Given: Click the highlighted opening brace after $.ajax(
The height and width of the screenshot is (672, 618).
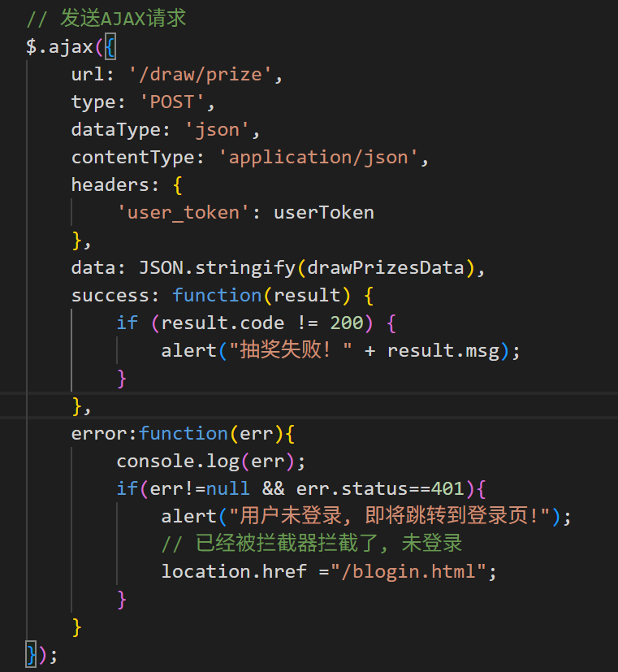Looking at the screenshot, I should pos(110,47).
